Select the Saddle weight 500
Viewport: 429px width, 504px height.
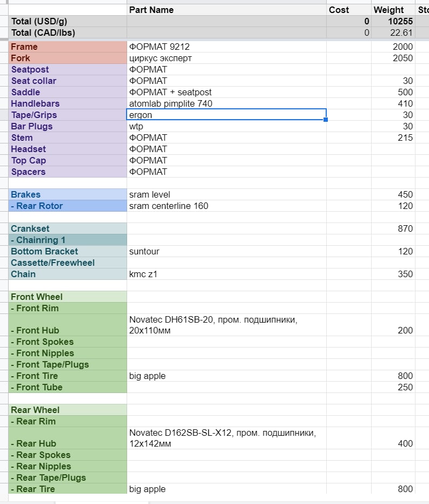point(393,92)
